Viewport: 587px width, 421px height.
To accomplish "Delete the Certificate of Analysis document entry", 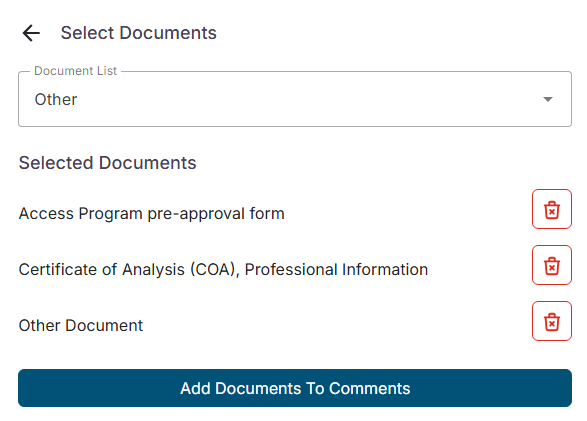I will [551, 265].
